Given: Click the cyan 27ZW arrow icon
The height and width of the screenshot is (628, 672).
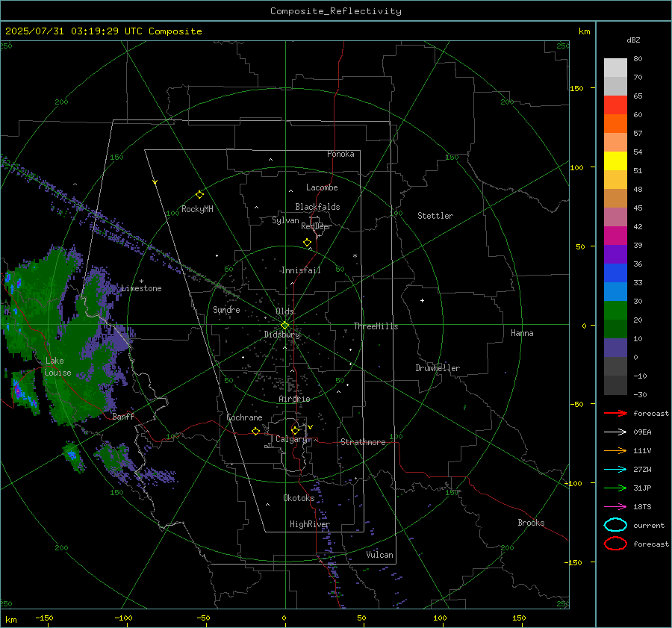Looking at the screenshot, I should (x=615, y=470).
